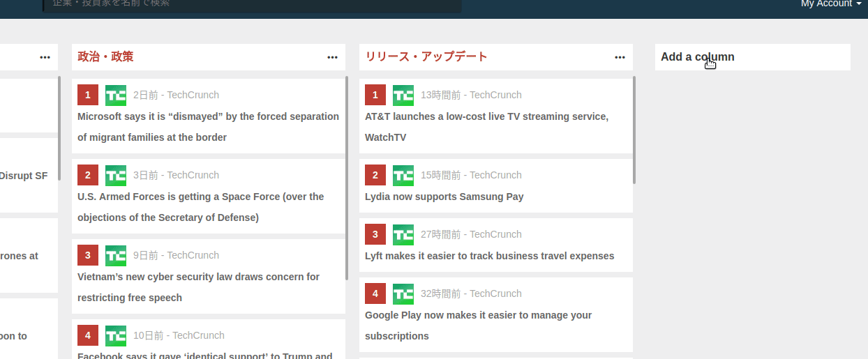Screen dimensions: 868x359
Task: Open the My Account dropdown menu
Action: coord(830,3)
